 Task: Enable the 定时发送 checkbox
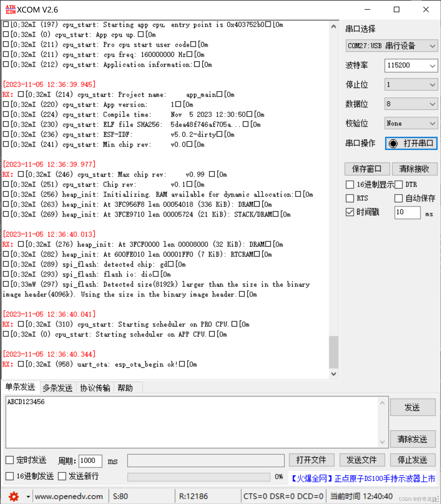[x=10, y=460]
